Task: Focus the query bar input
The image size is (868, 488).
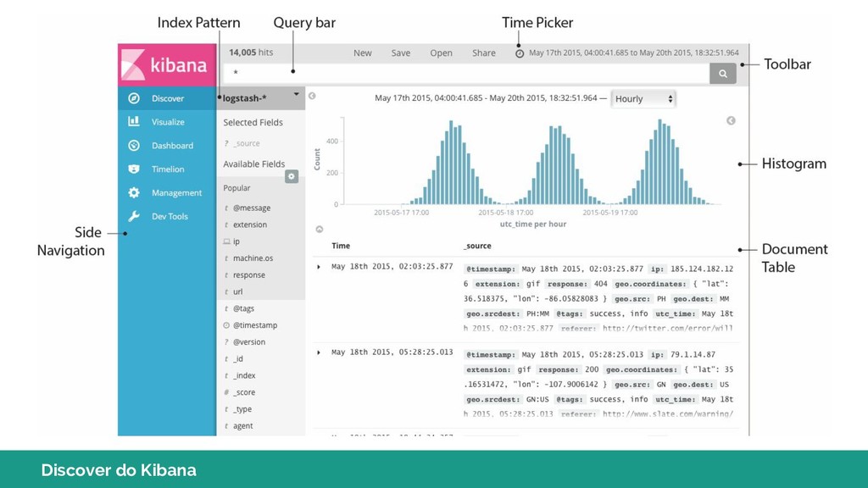Action: point(466,73)
